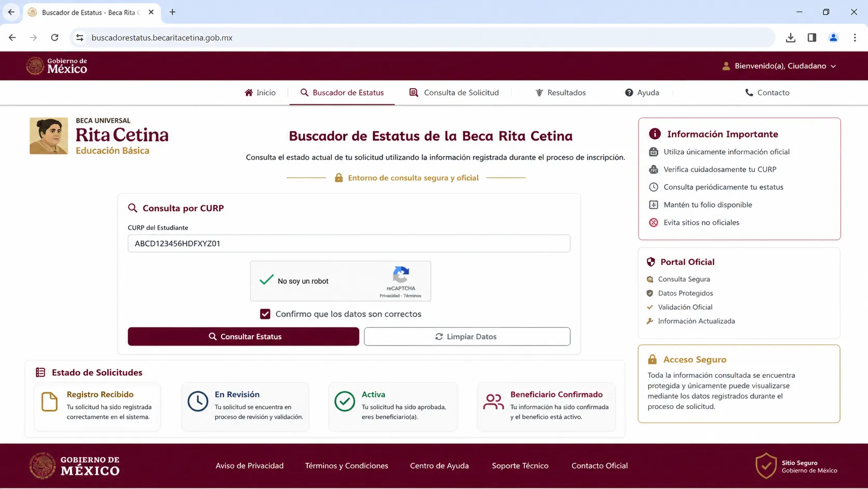Close the Buscador de Estatus browser tab
Viewport: 868px width, 489px height.
151,12
